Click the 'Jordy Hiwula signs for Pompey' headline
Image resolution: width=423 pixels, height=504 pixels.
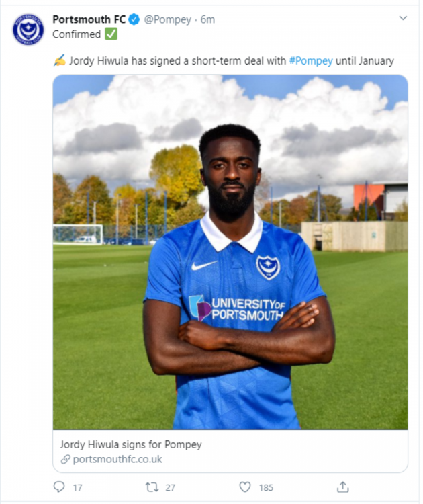(131, 445)
